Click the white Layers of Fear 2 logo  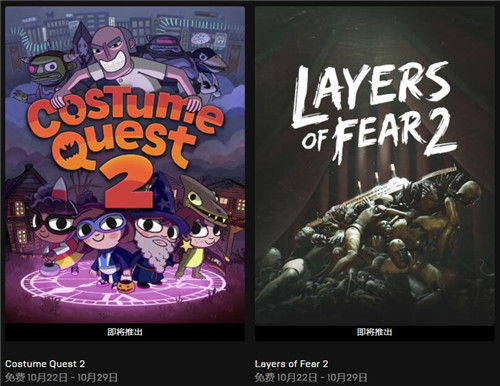coord(373,112)
